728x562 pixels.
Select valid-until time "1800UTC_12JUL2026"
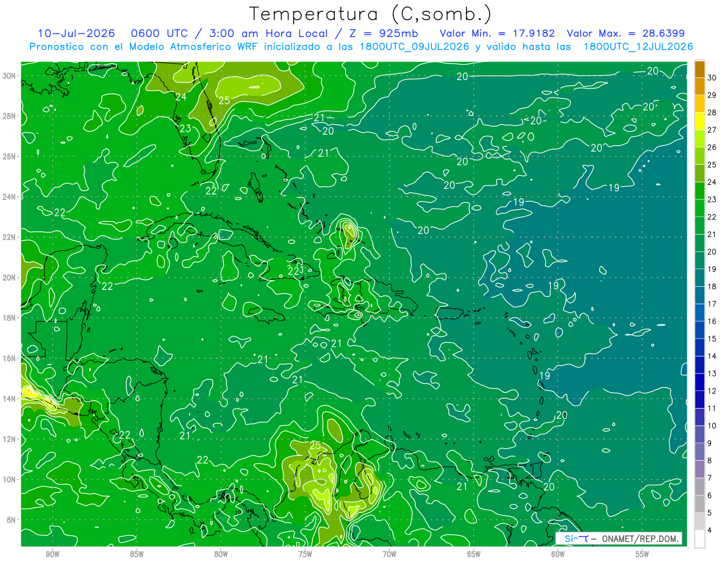click(x=638, y=47)
